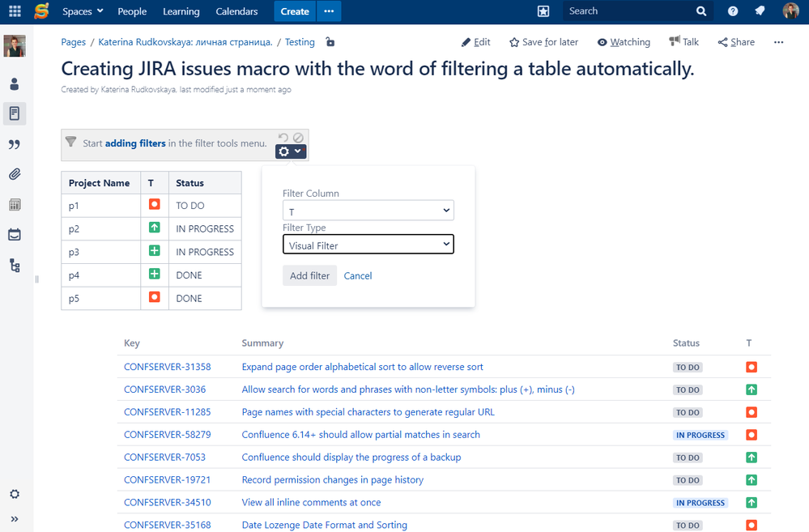Open sidebar space settings gear

[15, 494]
